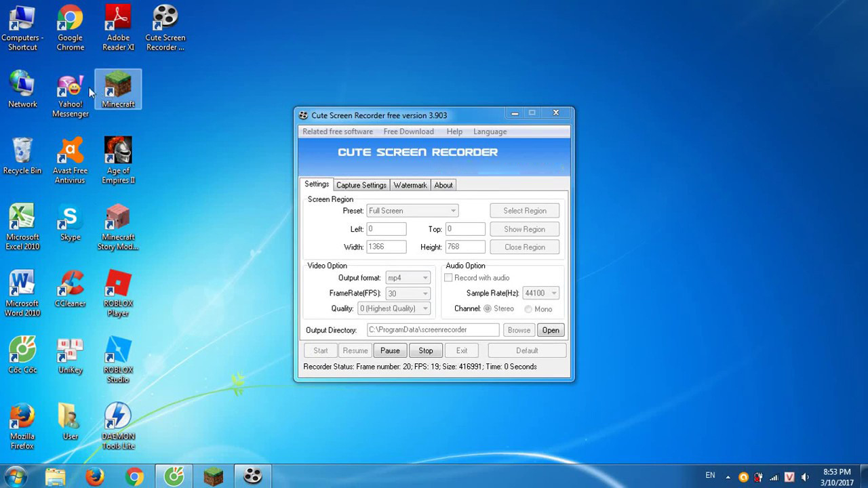The image size is (868, 488).
Task: Select the Recycle Bin icon
Action: point(22,156)
